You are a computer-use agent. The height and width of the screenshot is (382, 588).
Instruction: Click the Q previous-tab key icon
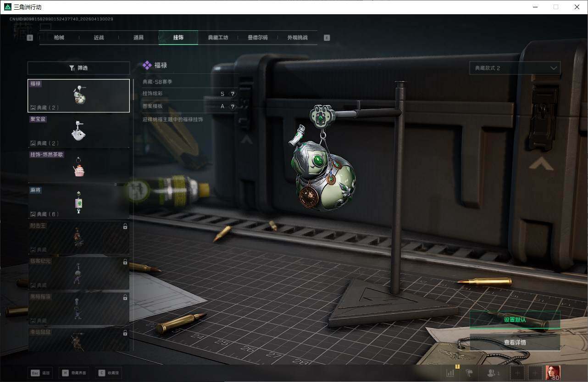point(30,38)
